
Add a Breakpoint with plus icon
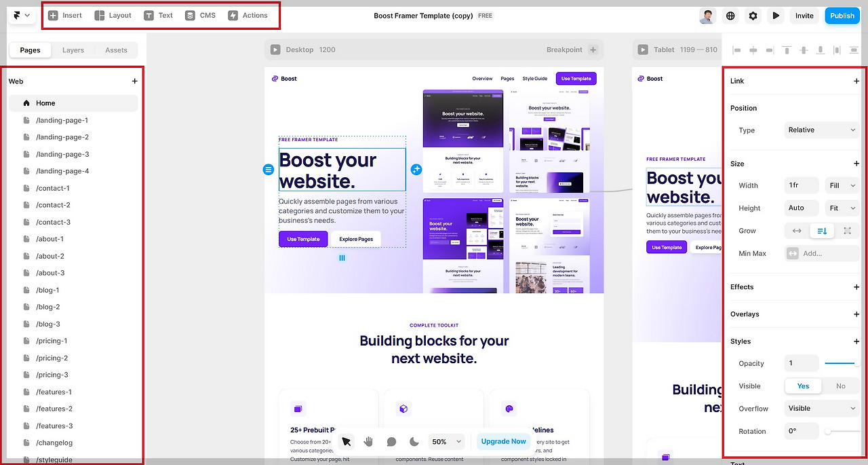click(x=593, y=50)
